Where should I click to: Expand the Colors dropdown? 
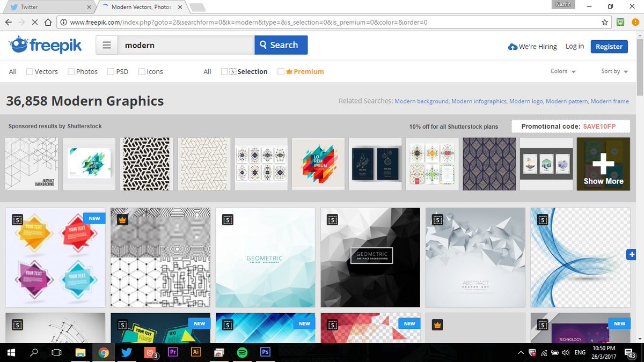pyautogui.click(x=563, y=71)
